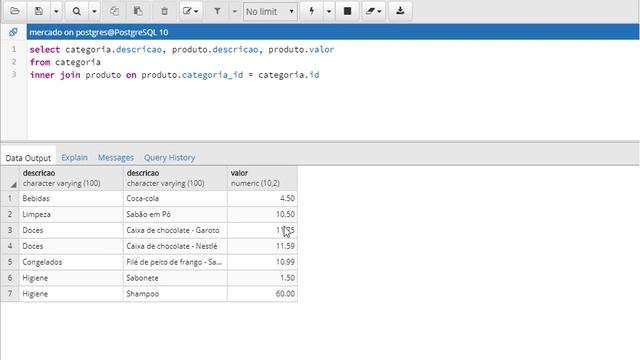Select row number 1 header
This screenshot has height=360, width=640.
click(x=10, y=198)
